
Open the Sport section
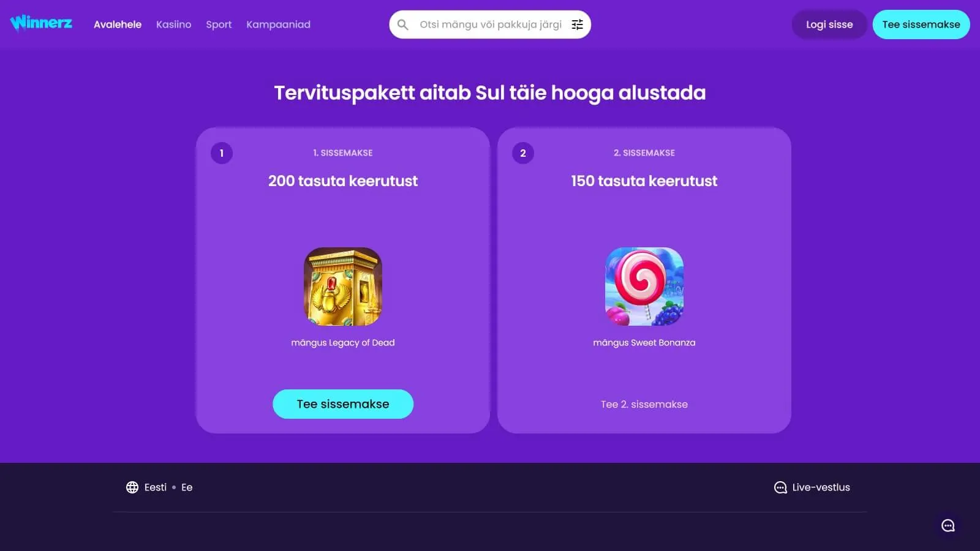219,24
